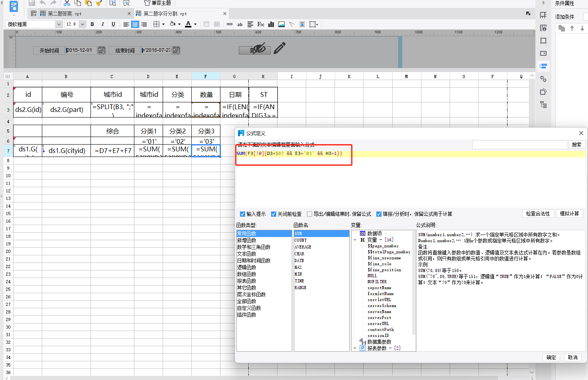Collapse the 变量 tree node

click(355, 240)
